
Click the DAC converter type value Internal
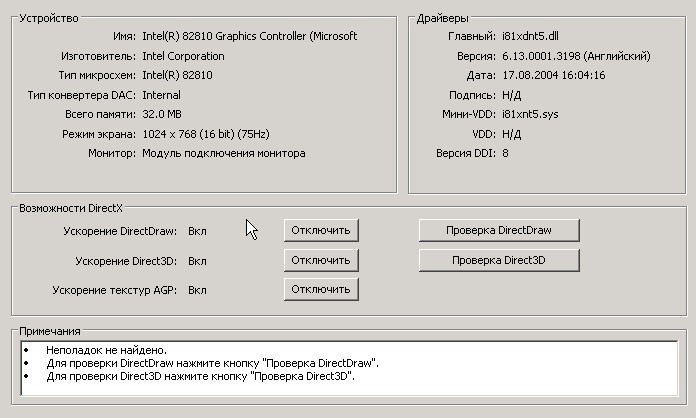coord(162,95)
